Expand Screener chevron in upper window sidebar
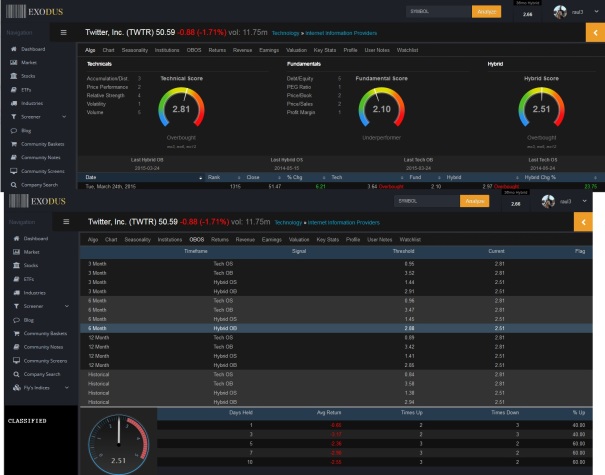Screen dimensions: 605x475 64,117
